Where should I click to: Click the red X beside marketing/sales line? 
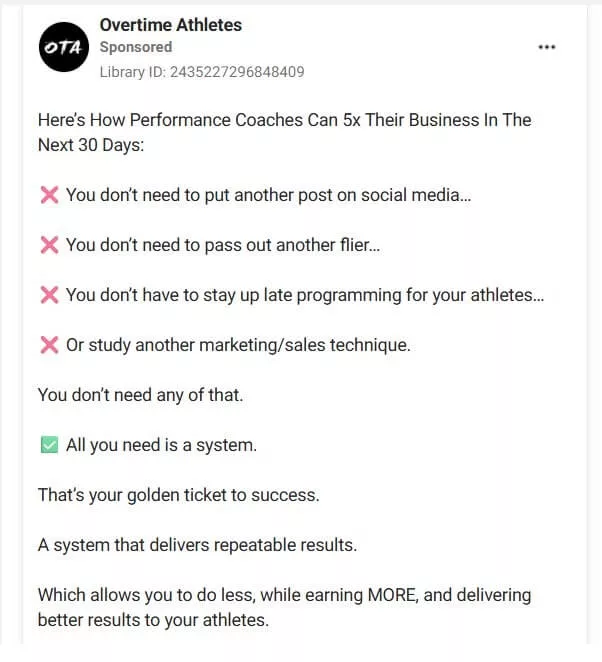point(48,345)
